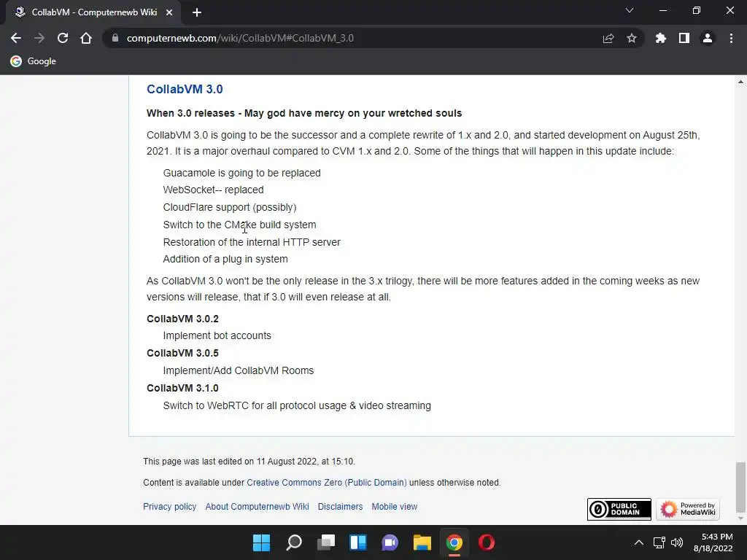Select the CollabVM - Computernewb Wiki tab

point(93,12)
